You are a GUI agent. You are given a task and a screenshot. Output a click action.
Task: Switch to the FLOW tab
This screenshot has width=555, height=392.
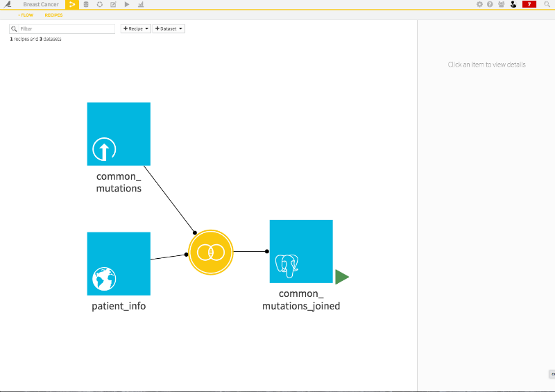26,15
